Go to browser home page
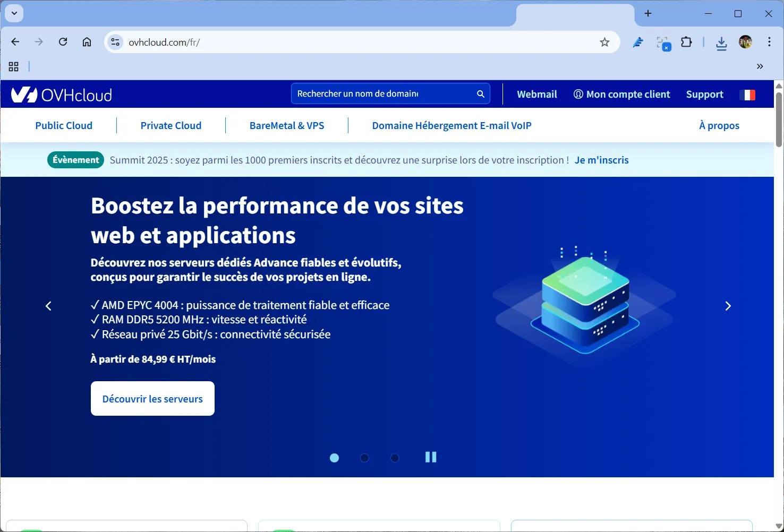The width and height of the screenshot is (784, 532). click(87, 42)
